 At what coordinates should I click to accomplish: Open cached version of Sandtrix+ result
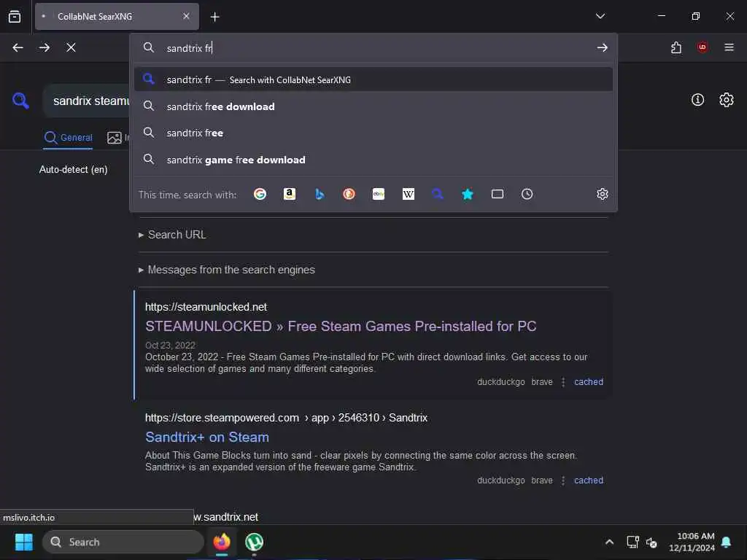(589, 481)
